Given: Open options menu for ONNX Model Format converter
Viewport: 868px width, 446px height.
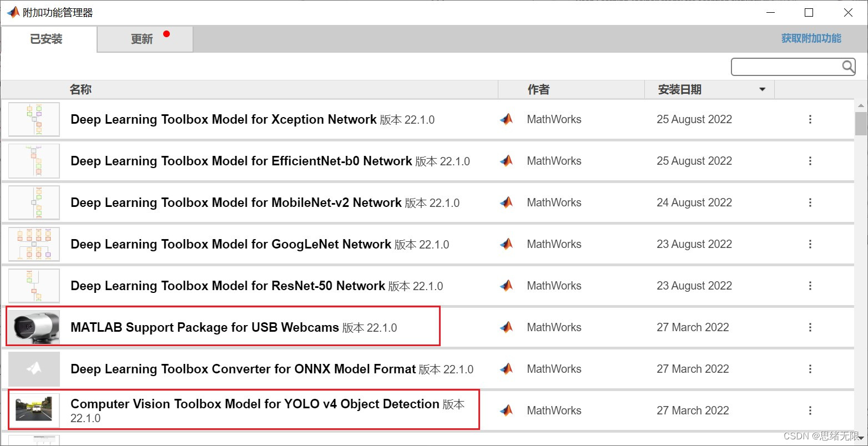Looking at the screenshot, I should click(x=810, y=369).
